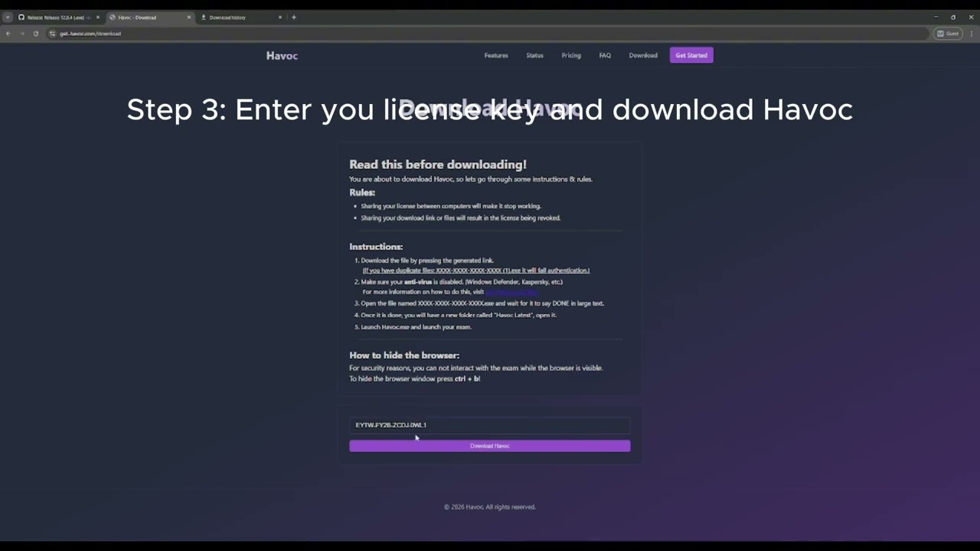This screenshot has height=551, width=980.
Task: Go forward in browser history
Action: 21,34
